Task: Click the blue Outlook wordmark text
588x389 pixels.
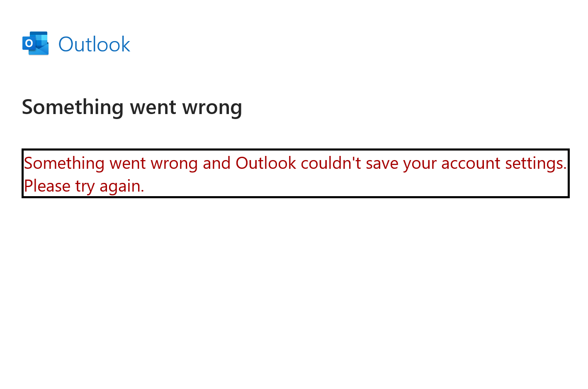Action: pyautogui.click(x=94, y=44)
